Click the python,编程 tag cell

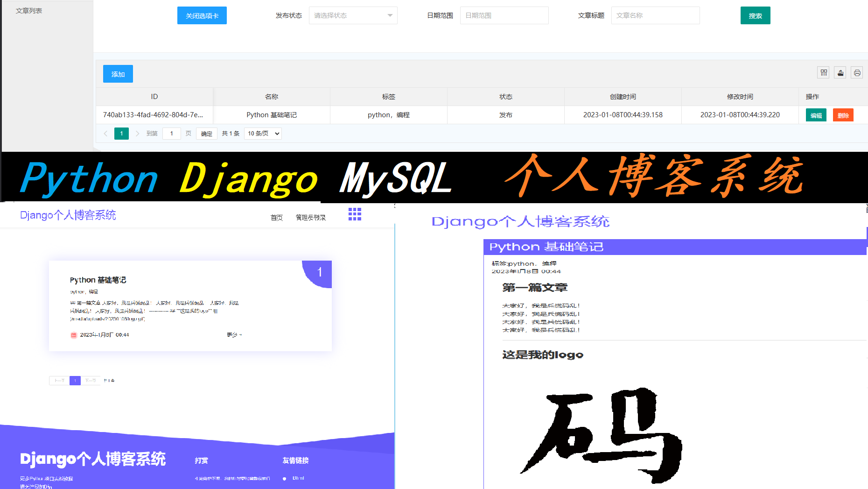point(389,115)
